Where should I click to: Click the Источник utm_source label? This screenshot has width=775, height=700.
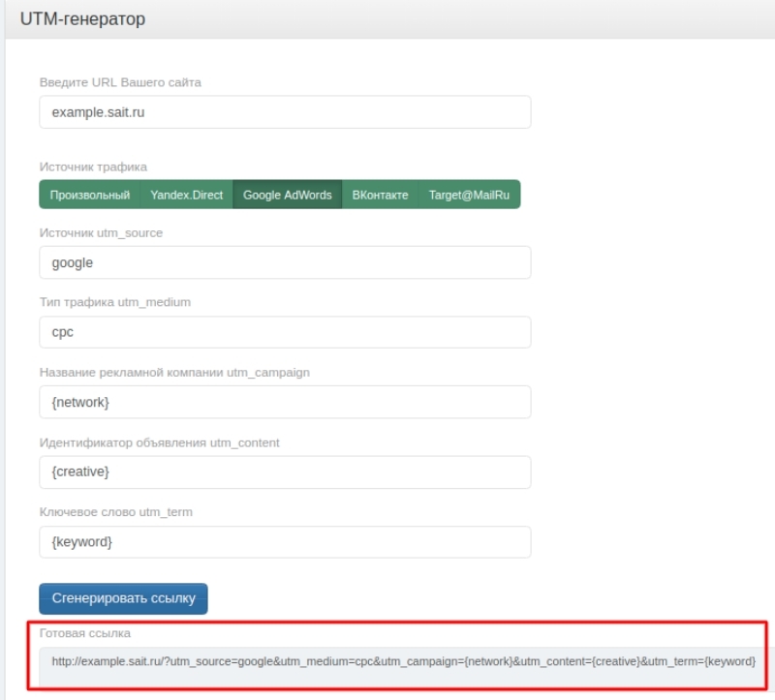coord(101,232)
